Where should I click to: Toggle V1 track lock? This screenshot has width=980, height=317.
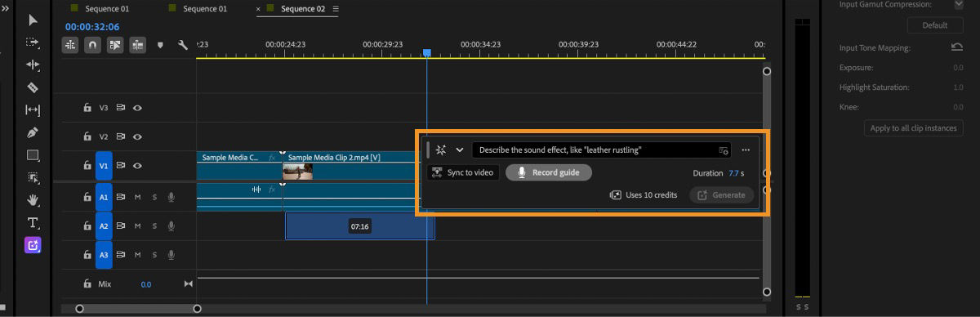pyautogui.click(x=87, y=165)
